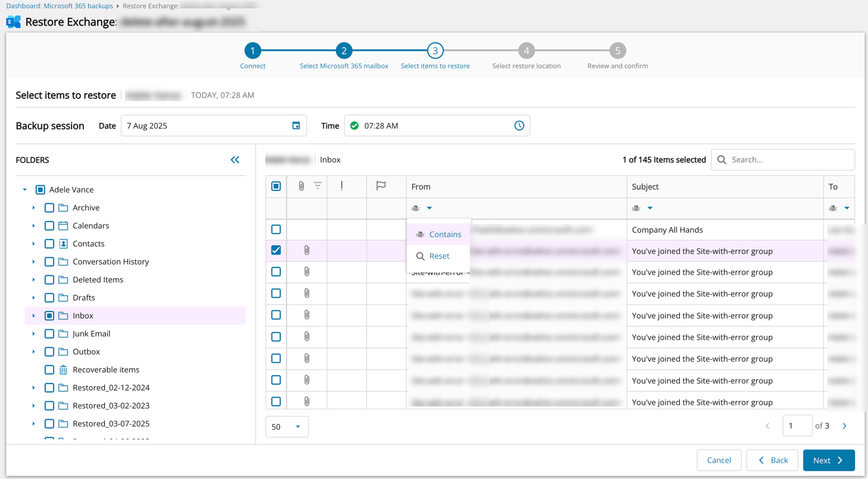Click the filter lines icon in header
The width and height of the screenshot is (868, 479).
317,186
